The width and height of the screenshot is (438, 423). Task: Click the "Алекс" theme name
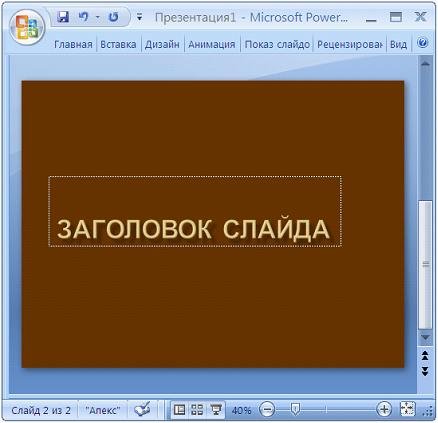[x=103, y=410]
